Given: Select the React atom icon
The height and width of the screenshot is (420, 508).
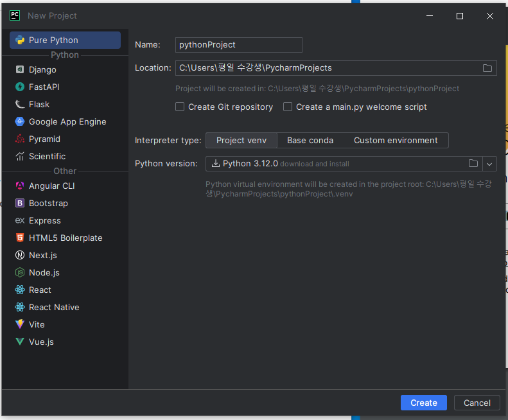Looking at the screenshot, I should click(20, 290).
